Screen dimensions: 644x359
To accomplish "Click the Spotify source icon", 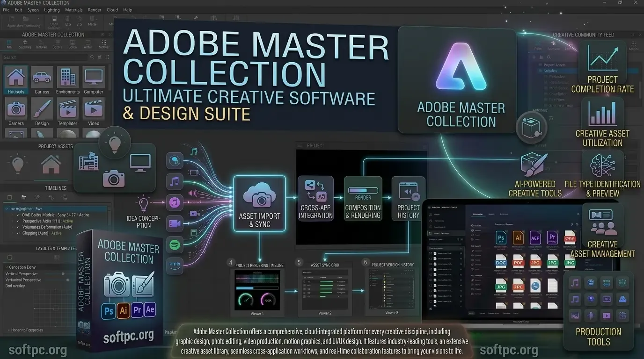I will pyautogui.click(x=175, y=244).
